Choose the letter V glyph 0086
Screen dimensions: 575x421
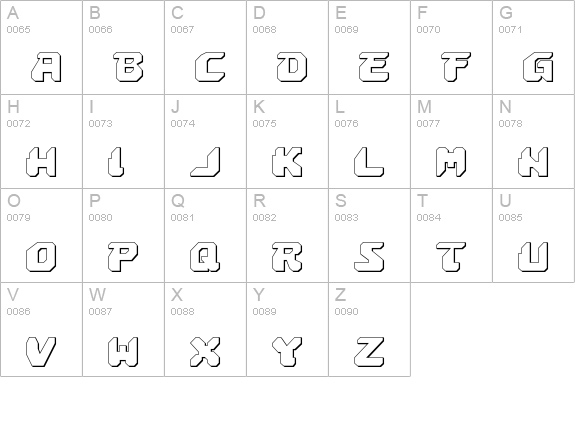tap(41, 352)
